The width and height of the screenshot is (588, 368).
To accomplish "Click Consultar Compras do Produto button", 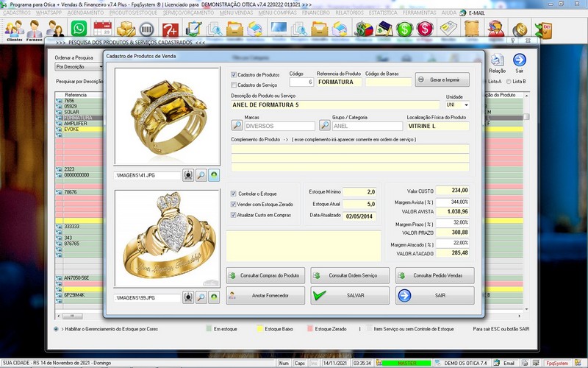I will coord(265,275).
